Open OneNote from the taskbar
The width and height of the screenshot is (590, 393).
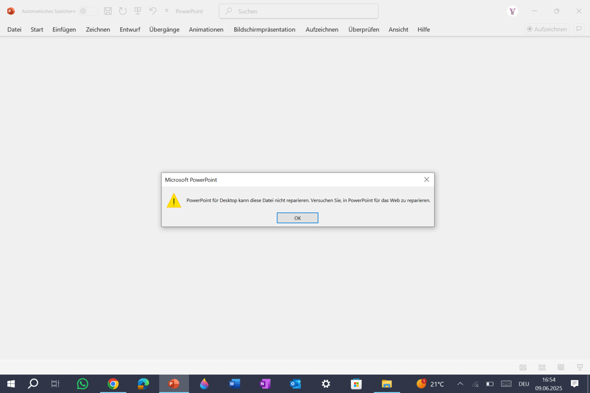(x=265, y=384)
